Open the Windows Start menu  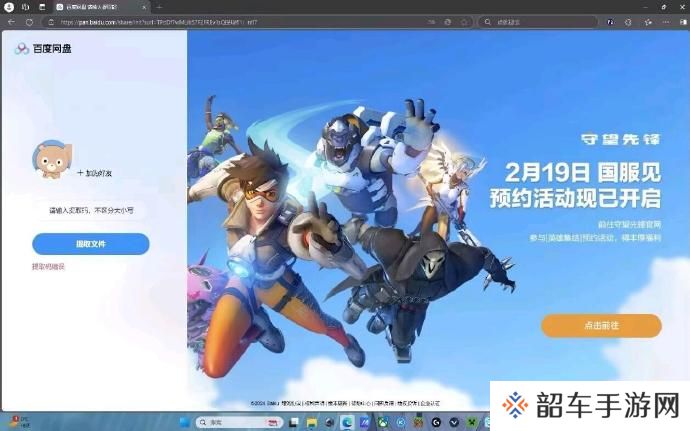pyautogui.click(x=183, y=422)
